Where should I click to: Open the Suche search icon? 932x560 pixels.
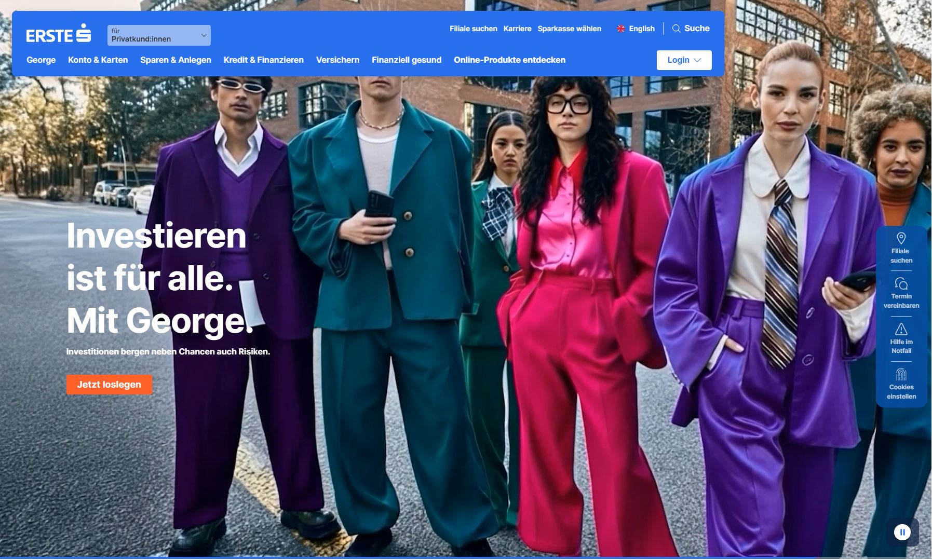pos(691,29)
